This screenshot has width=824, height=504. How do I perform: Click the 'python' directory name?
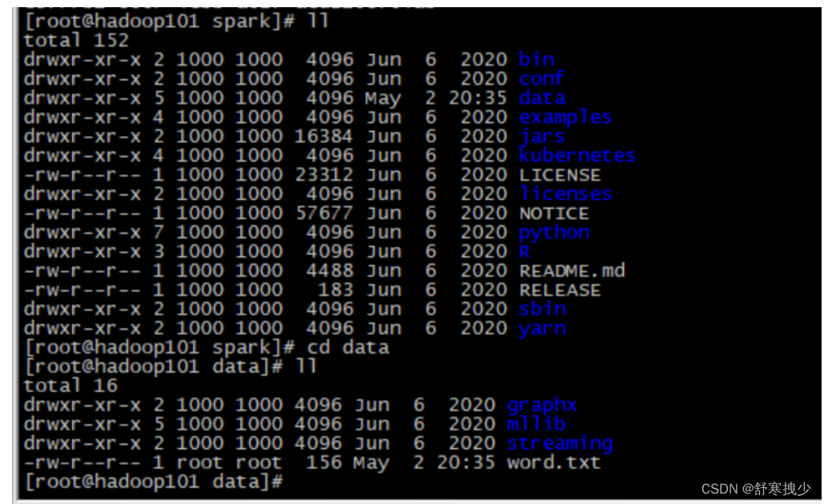pyautogui.click(x=554, y=233)
